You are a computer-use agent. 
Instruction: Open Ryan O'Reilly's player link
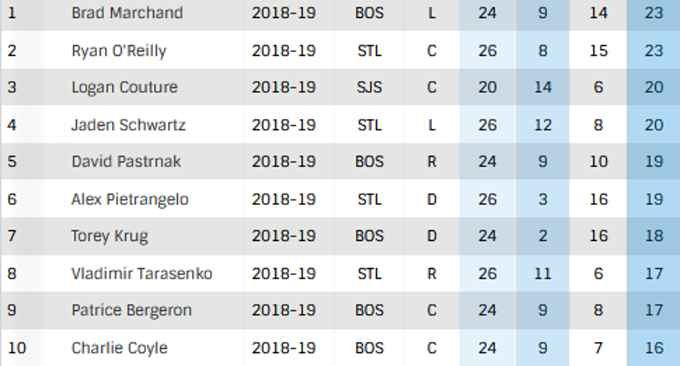119,51
